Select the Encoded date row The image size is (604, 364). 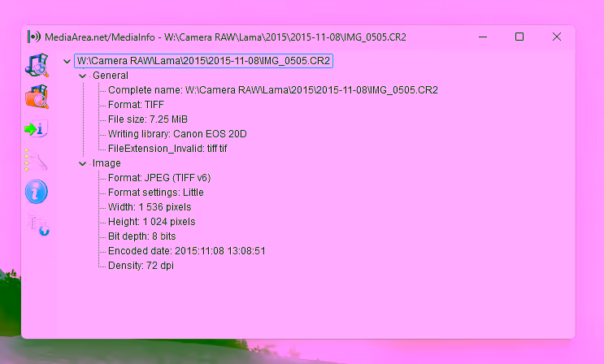click(x=187, y=251)
